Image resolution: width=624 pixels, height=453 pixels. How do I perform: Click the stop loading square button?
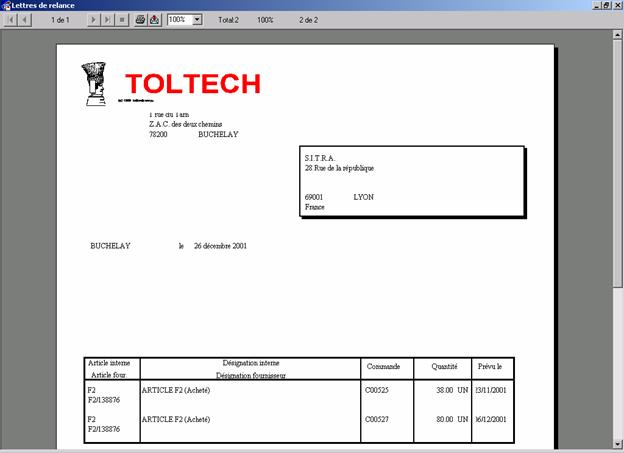(x=122, y=20)
